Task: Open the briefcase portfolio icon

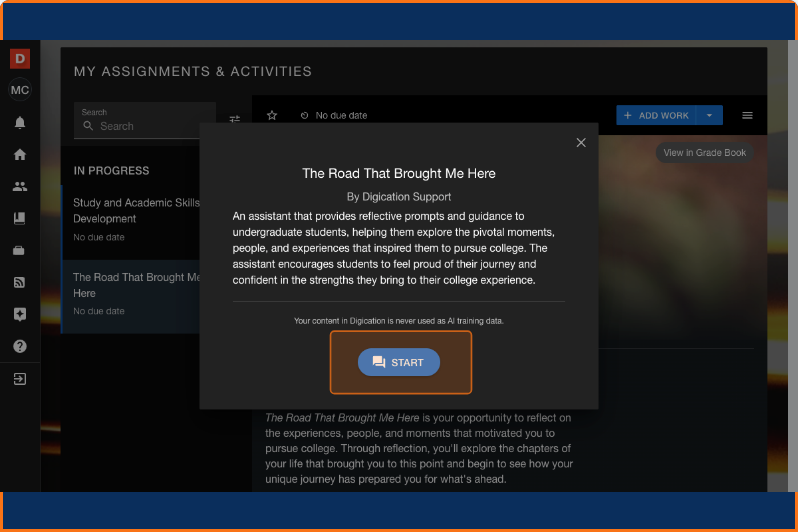Action: [19, 250]
